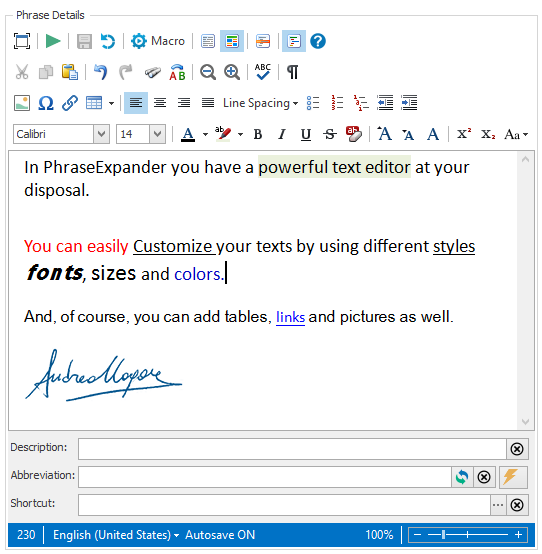Apply superscript X² formatting
Screen dimensions: 542x554
click(464, 134)
